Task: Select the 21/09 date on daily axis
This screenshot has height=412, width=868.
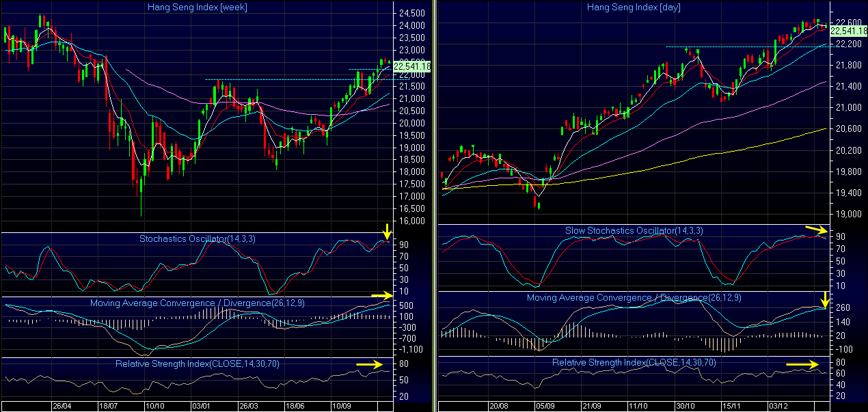Action: coord(591,406)
